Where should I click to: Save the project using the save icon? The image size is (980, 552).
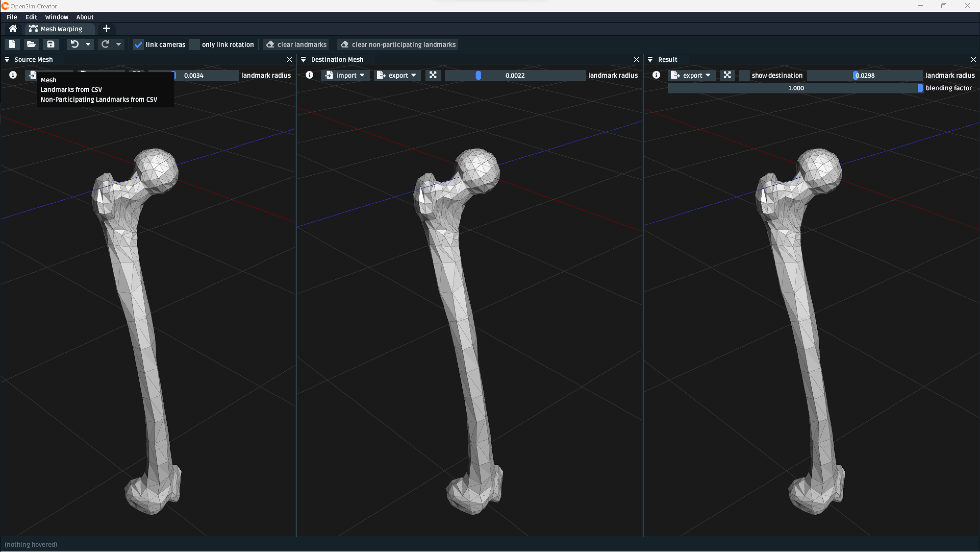click(x=50, y=44)
